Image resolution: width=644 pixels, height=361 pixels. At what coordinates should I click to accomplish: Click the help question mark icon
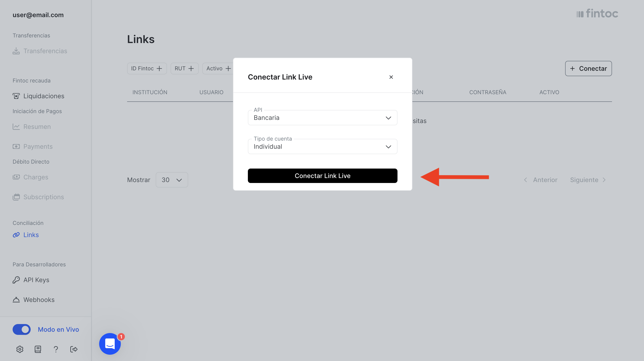point(56,349)
